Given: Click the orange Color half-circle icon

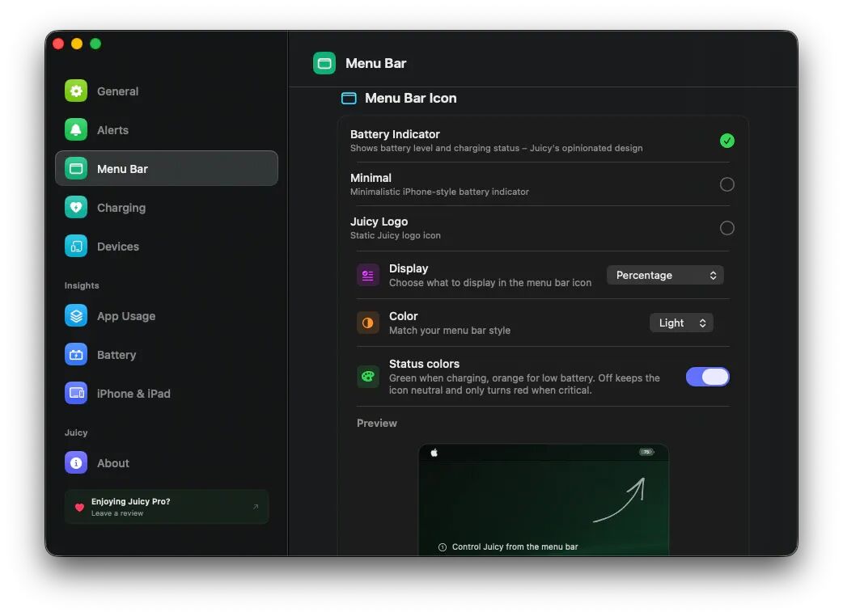Looking at the screenshot, I should pyautogui.click(x=368, y=323).
